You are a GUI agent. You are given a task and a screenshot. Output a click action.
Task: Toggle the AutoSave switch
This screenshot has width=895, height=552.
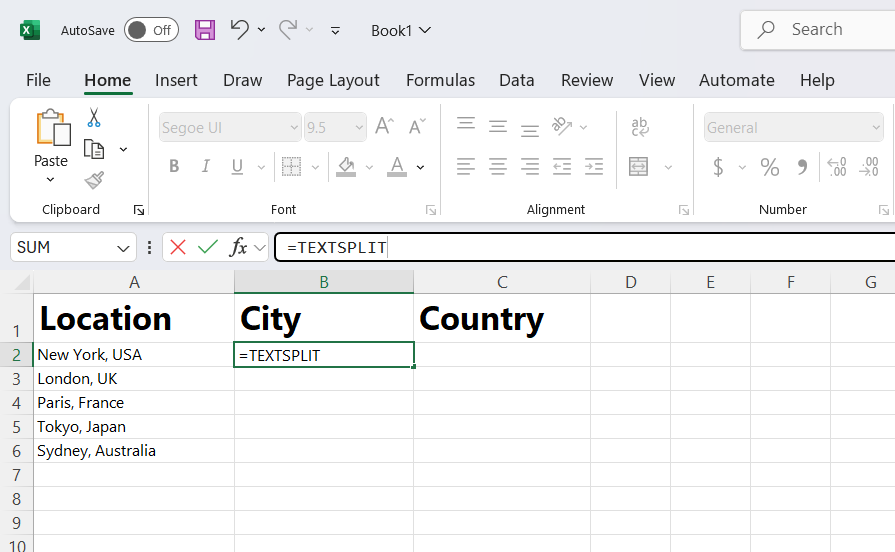151,30
